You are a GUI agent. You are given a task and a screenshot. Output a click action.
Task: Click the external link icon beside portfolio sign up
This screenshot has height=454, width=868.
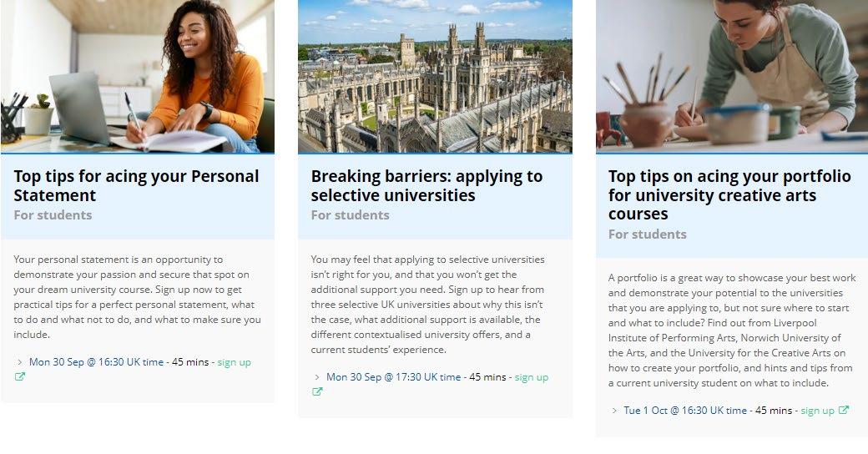(844, 410)
